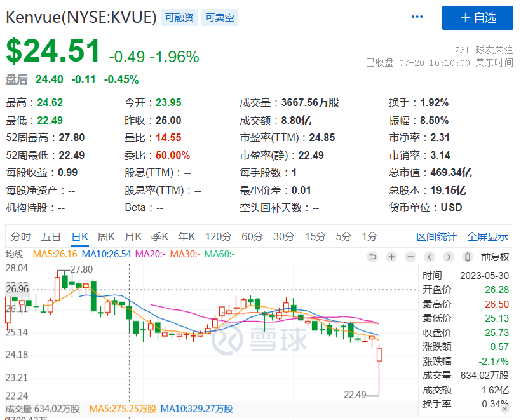Image resolution: width=521 pixels, height=420 pixels.
Task: Click the 均线 label
Action: [14, 255]
